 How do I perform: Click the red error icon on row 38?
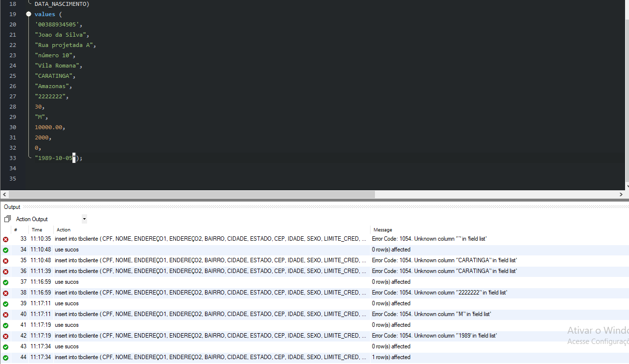5,293
